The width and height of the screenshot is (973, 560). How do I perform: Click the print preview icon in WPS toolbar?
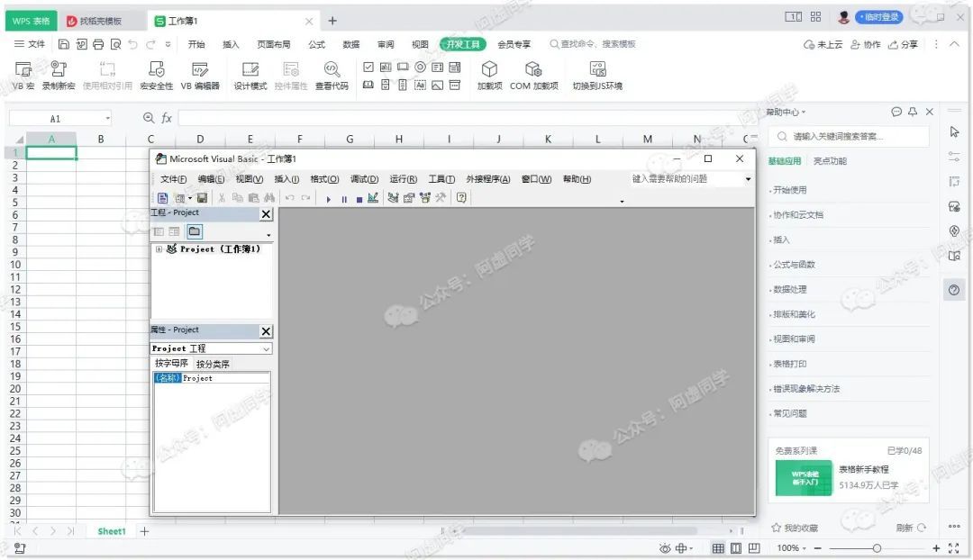pos(115,44)
